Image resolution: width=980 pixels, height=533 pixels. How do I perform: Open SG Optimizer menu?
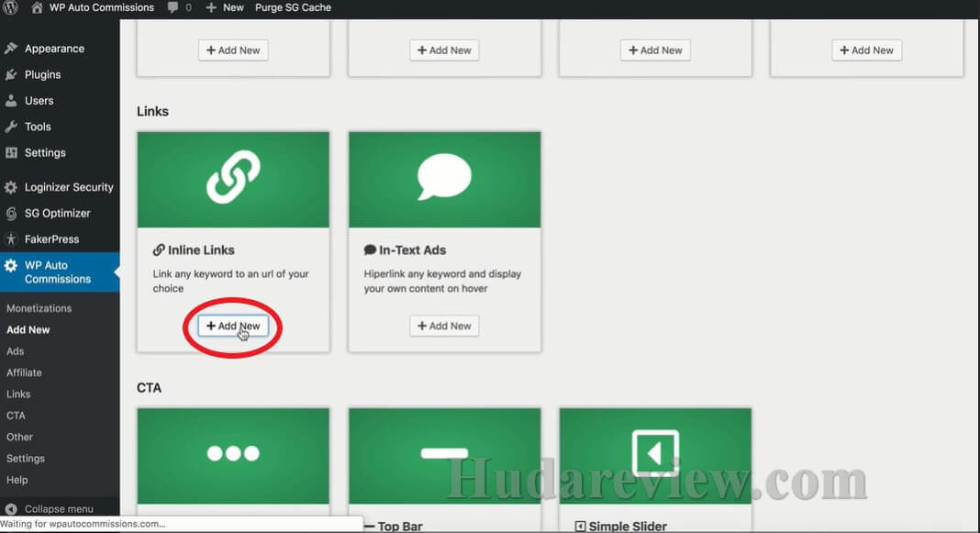coord(60,213)
